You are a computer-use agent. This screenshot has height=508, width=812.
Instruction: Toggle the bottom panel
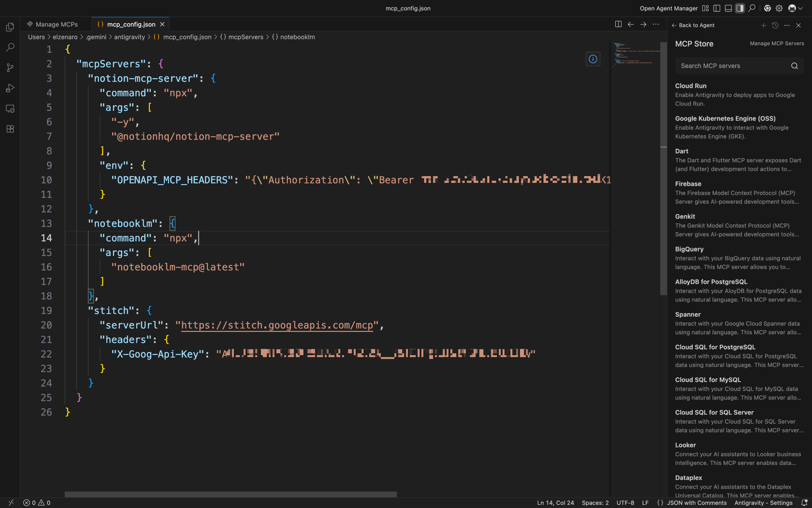click(x=728, y=8)
